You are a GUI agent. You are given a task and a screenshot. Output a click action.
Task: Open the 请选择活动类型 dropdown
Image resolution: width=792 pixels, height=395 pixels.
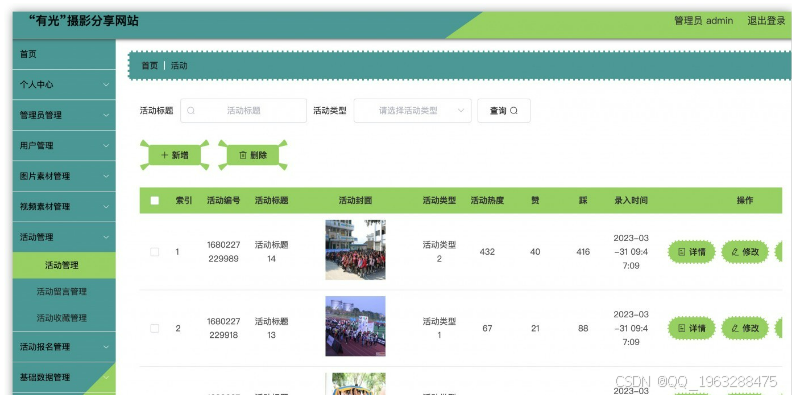412,111
